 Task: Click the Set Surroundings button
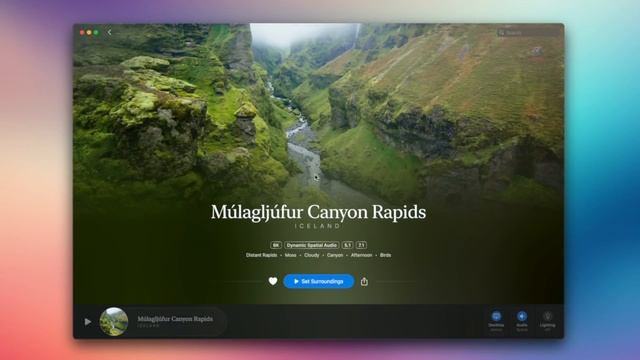(x=319, y=281)
